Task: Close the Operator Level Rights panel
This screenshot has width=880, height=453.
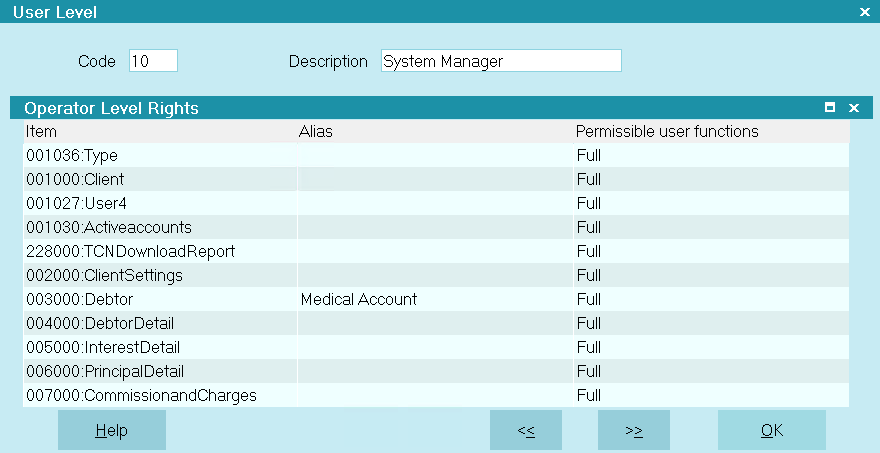Action: point(854,108)
